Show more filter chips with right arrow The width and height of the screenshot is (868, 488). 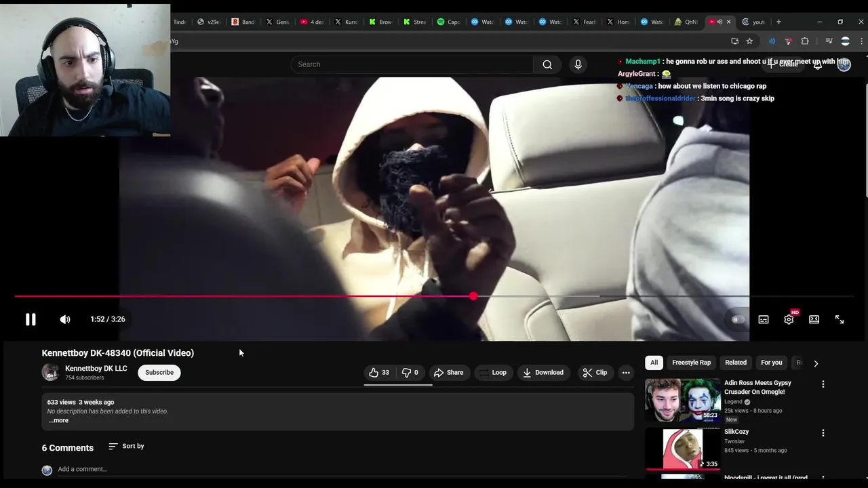pyautogui.click(x=816, y=363)
